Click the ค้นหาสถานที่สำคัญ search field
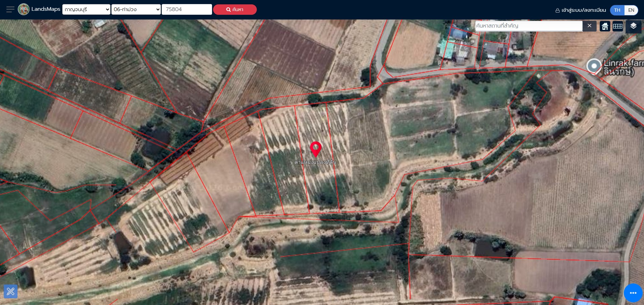Image resolution: width=644 pixels, height=305 pixels. point(528,26)
